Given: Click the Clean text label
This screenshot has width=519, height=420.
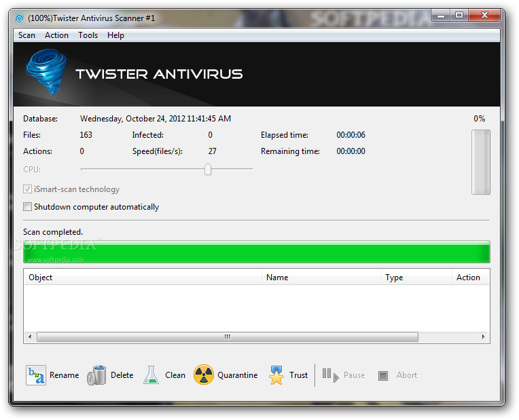Looking at the screenshot, I should point(175,375).
